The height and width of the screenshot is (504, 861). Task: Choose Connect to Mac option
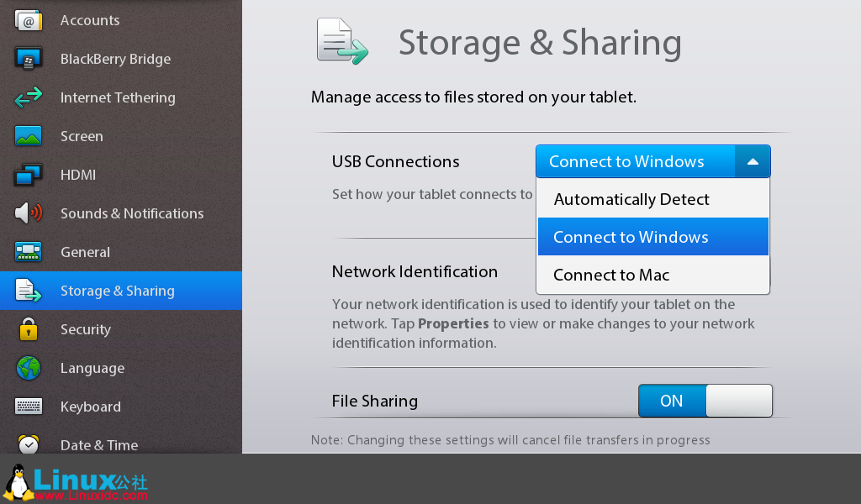coord(652,275)
